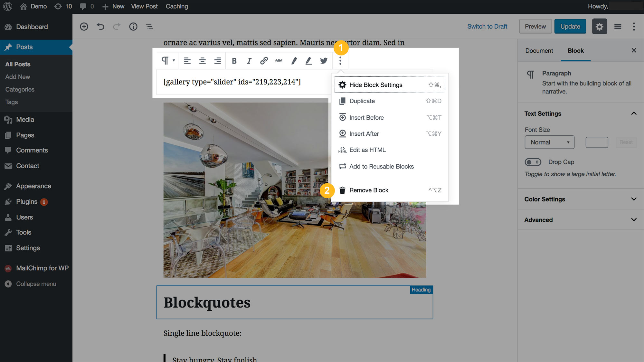Click the Add block plus icon
The width and height of the screenshot is (644, 362).
(84, 26)
